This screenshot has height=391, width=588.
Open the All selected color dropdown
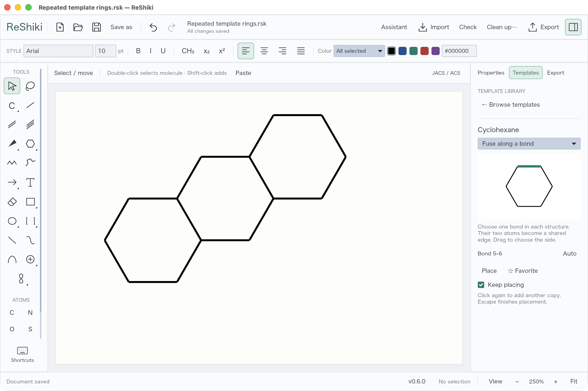pos(359,51)
